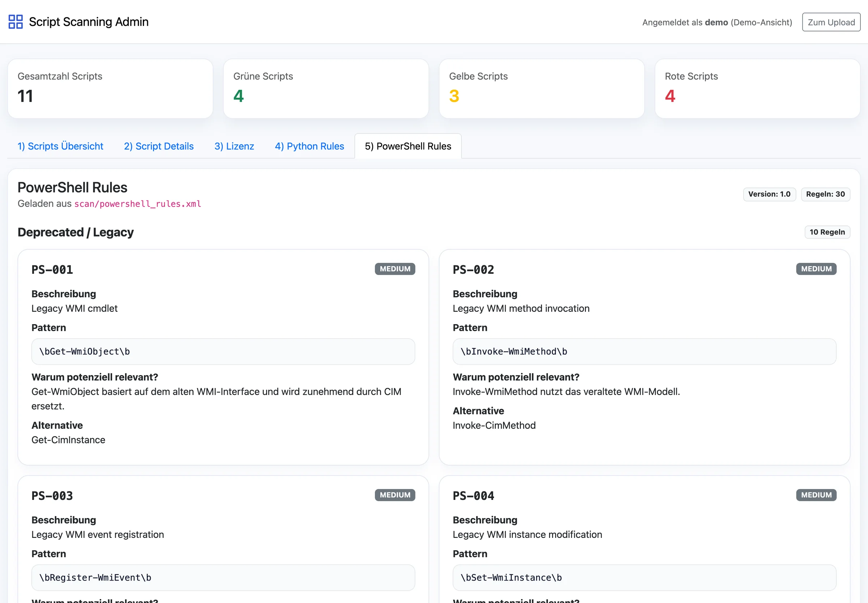The image size is (868, 603).
Task: Click the MEDIUM badge on PS-003
Action: pyautogui.click(x=395, y=495)
